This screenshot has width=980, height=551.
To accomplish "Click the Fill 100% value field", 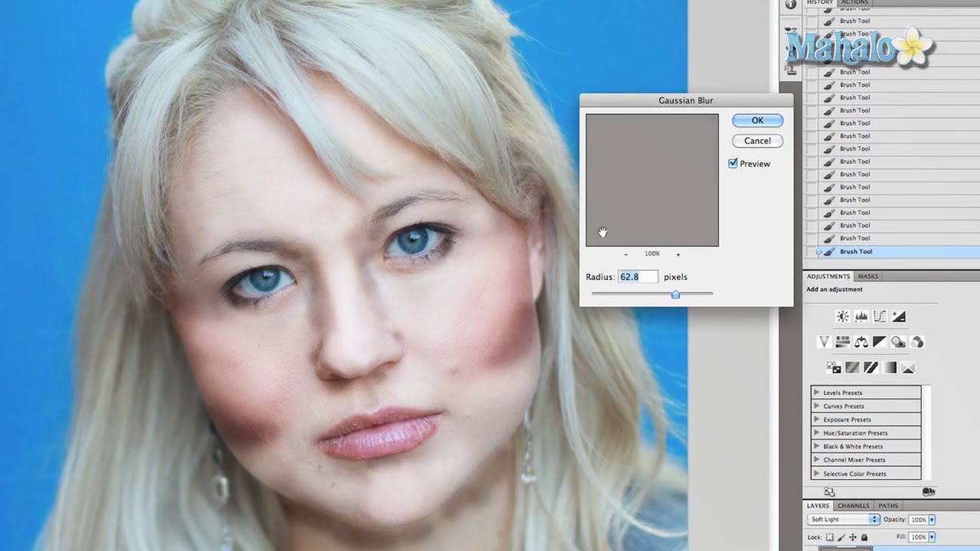I will (x=918, y=537).
